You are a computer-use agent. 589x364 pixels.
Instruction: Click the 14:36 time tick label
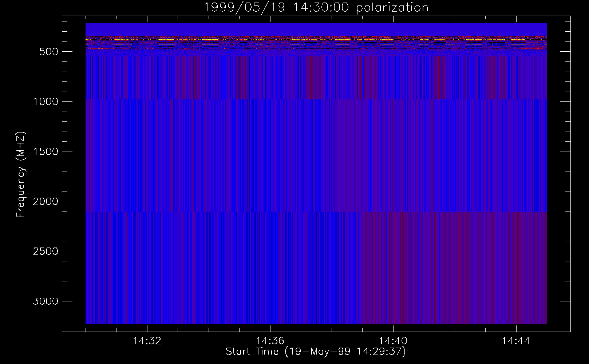click(x=270, y=341)
